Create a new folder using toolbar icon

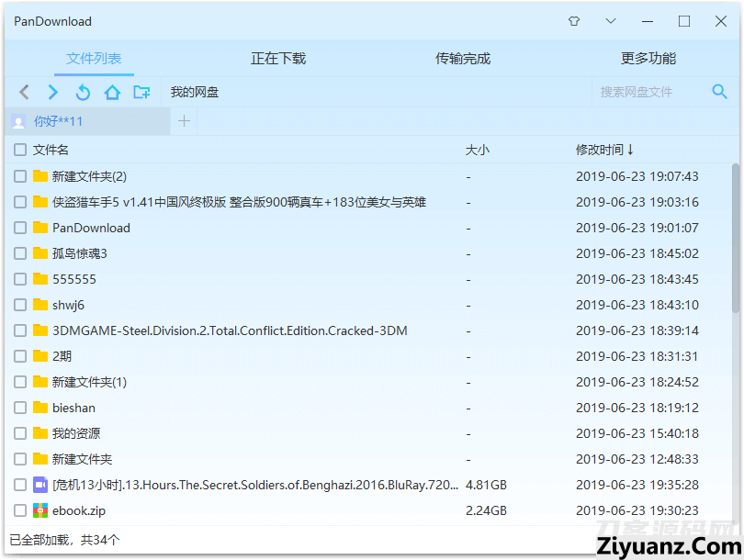tap(141, 92)
